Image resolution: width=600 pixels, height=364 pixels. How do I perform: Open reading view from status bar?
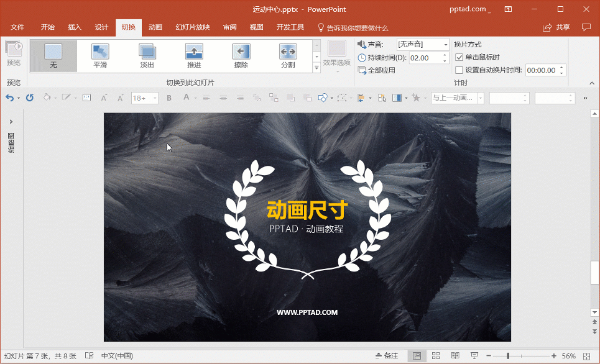(x=455, y=356)
